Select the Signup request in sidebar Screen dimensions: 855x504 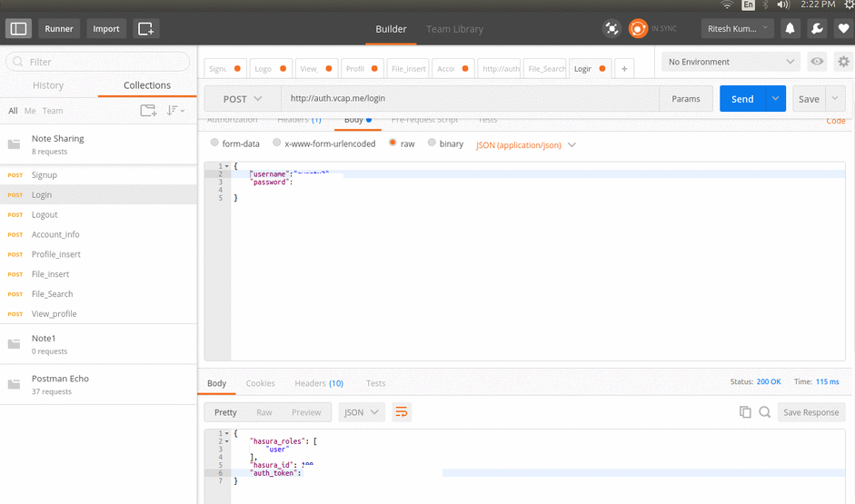98,175
